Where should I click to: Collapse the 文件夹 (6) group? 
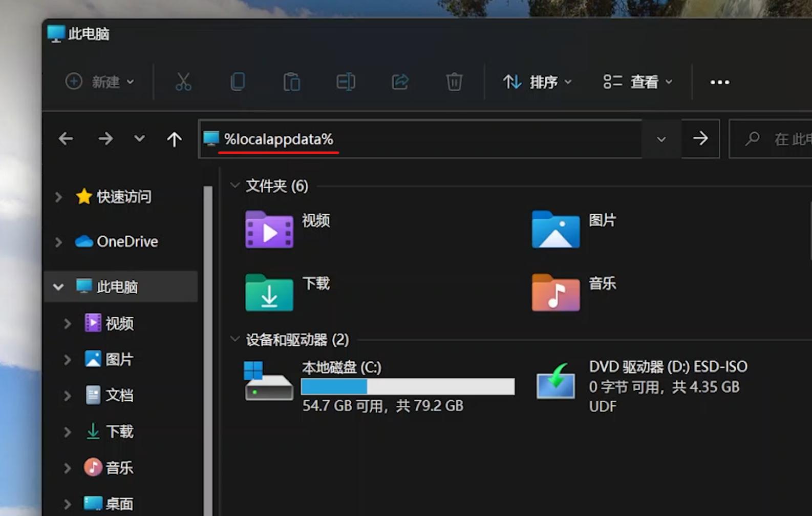235,185
